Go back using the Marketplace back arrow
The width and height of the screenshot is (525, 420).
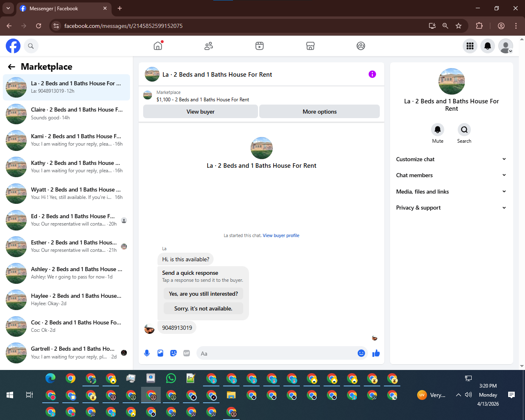tap(11, 67)
